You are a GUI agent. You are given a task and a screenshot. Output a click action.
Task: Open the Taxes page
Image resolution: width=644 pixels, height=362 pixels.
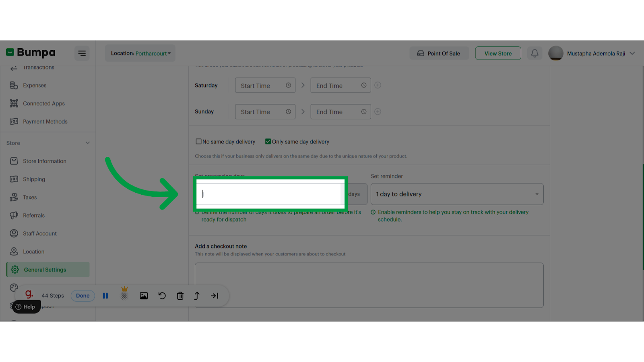[x=30, y=197]
